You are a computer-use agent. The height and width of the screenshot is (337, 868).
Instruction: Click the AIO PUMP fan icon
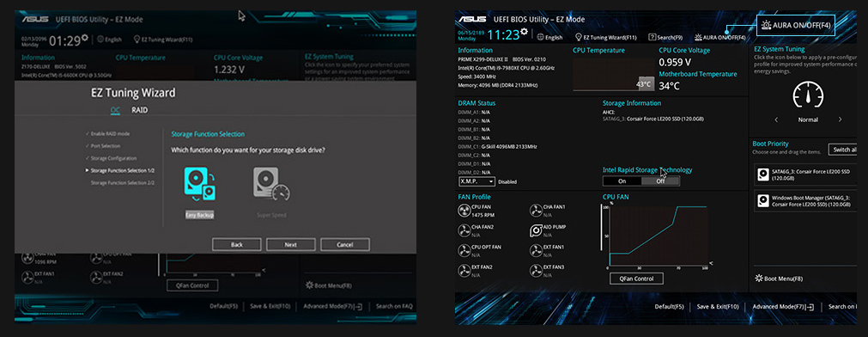(x=536, y=230)
